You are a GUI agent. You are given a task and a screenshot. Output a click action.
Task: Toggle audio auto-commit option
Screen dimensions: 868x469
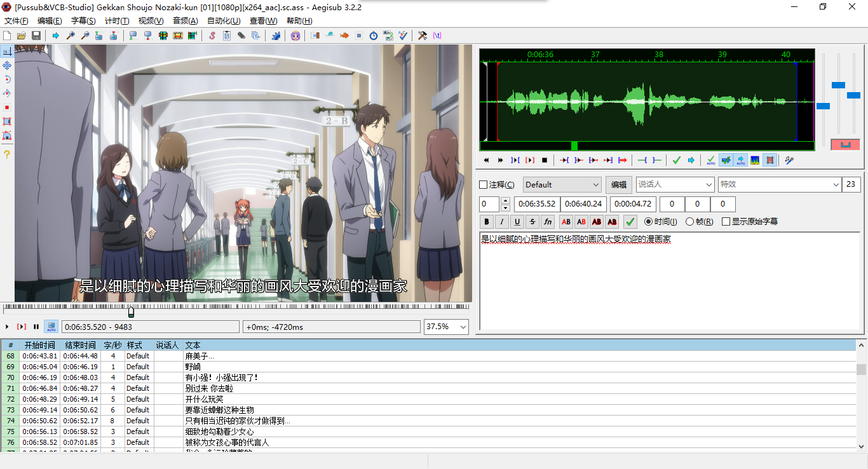tap(711, 160)
